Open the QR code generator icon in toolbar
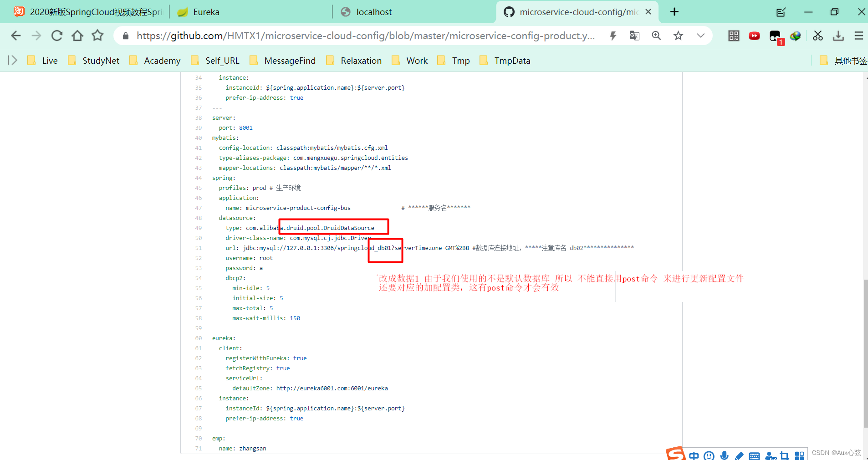The height and width of the screenshot is (460, 868). coord(733,36)
